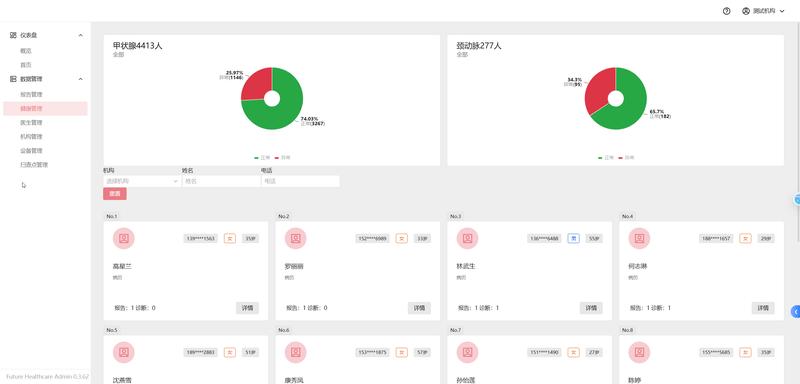Expand the blue side panel arrow

tap(796, 311)
